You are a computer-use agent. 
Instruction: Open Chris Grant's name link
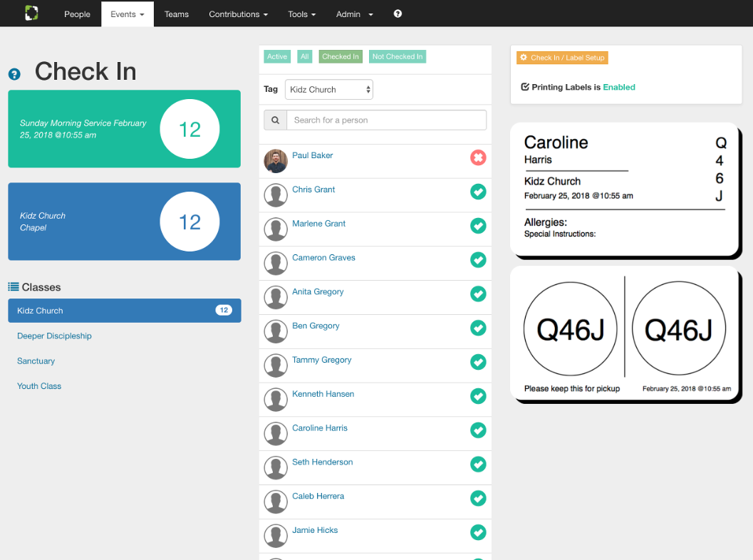313,190
